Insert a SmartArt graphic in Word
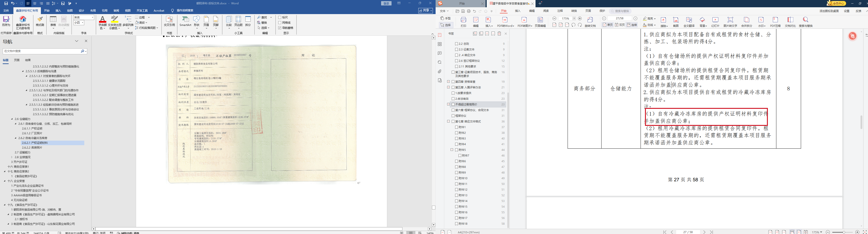The height and width of the screenshot is (234, 868). pos(185,21)
